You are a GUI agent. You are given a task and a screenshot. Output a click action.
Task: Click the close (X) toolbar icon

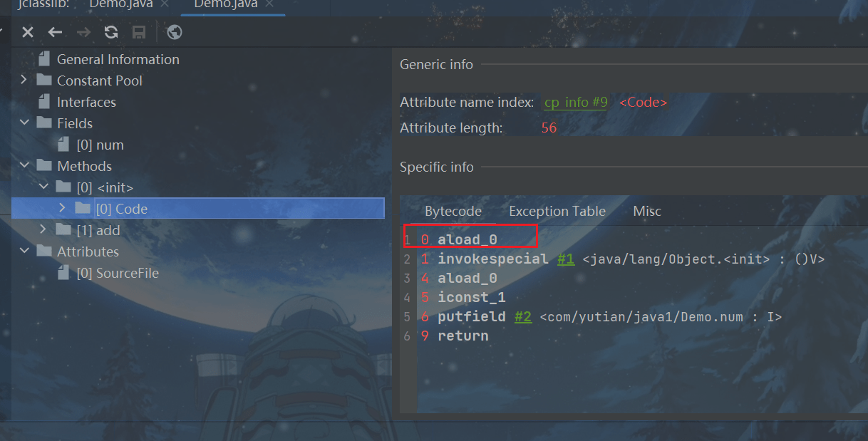[28, 32]
